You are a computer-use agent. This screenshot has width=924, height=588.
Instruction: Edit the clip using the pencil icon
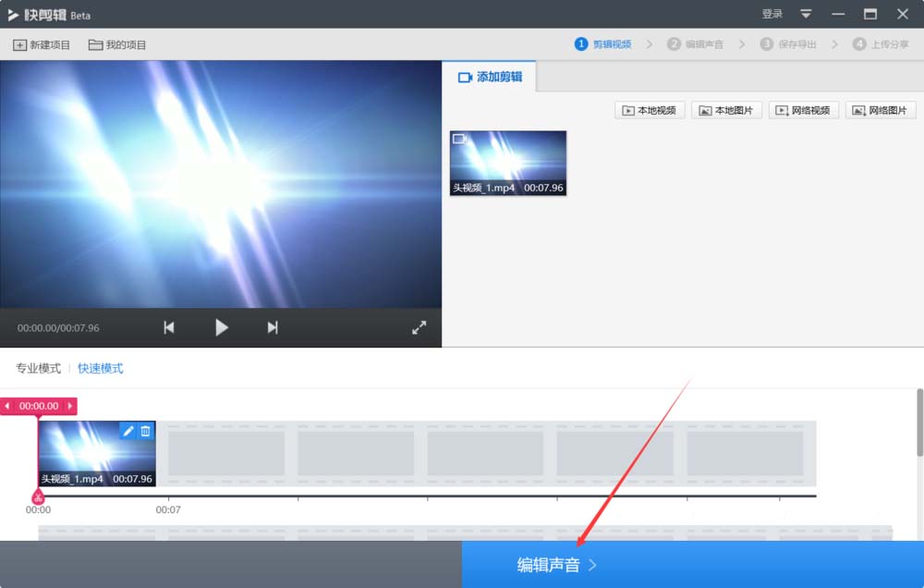pyautogui.click(x=128, y=431)
